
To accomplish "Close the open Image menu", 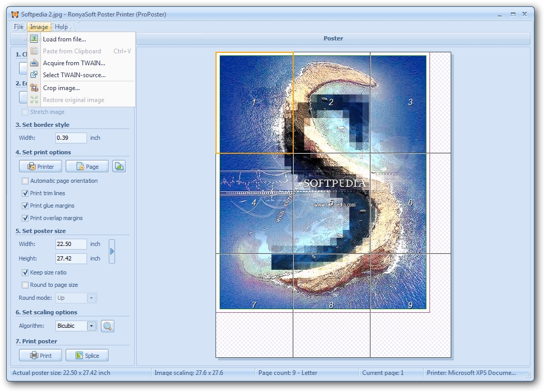I will click(39, 27).
